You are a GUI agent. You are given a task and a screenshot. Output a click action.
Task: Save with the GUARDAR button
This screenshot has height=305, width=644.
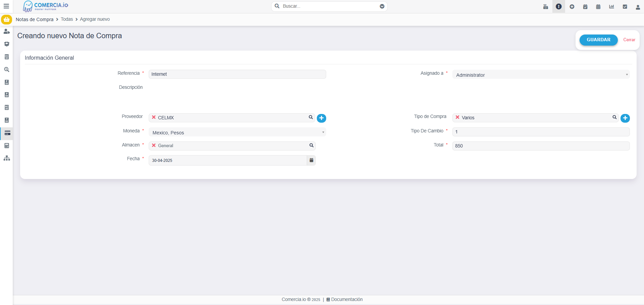coord(598,40)
